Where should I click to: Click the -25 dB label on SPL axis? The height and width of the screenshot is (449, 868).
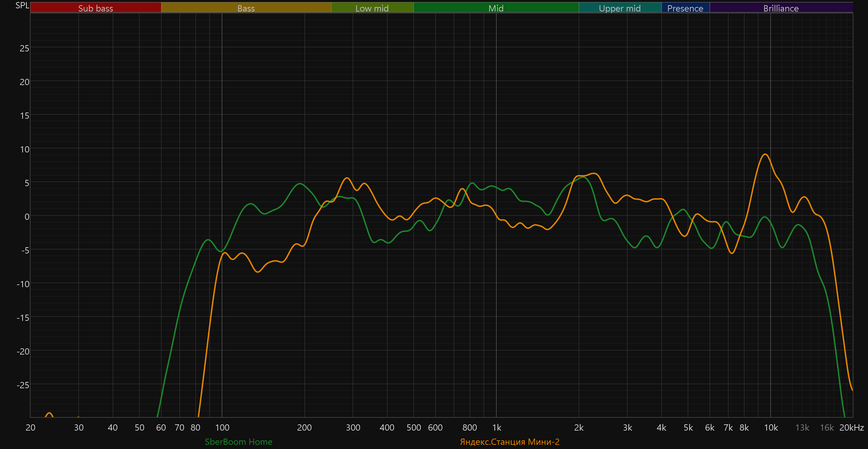[23, 385]
